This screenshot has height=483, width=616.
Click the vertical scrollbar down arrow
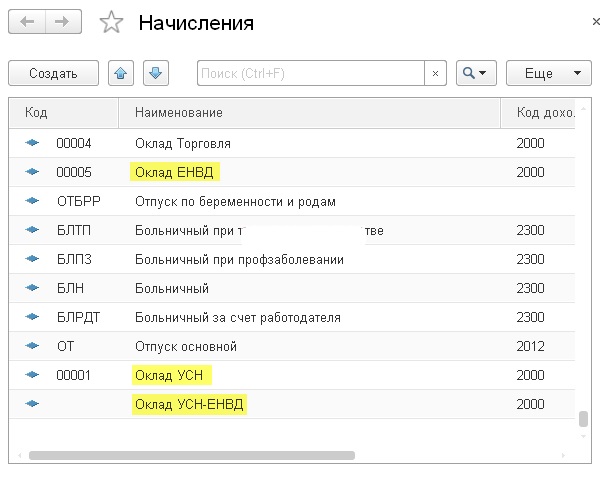point(583,436)
